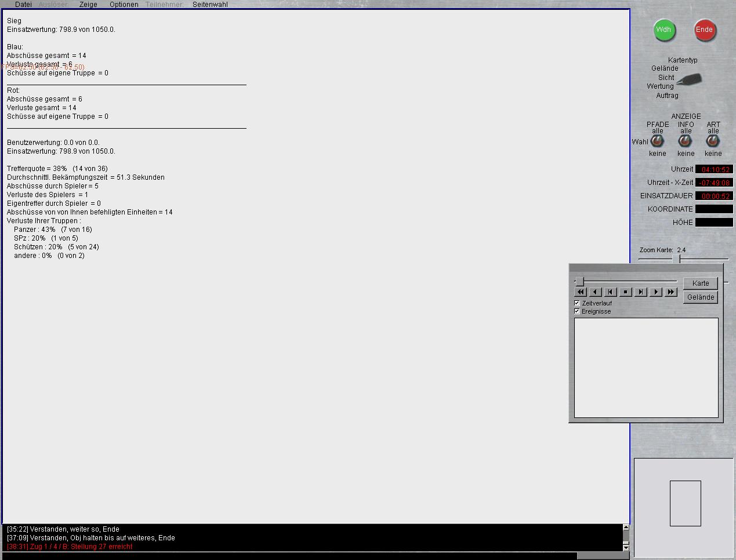
Task: Click the replay timeline slider handle
Action: [579, 282]
